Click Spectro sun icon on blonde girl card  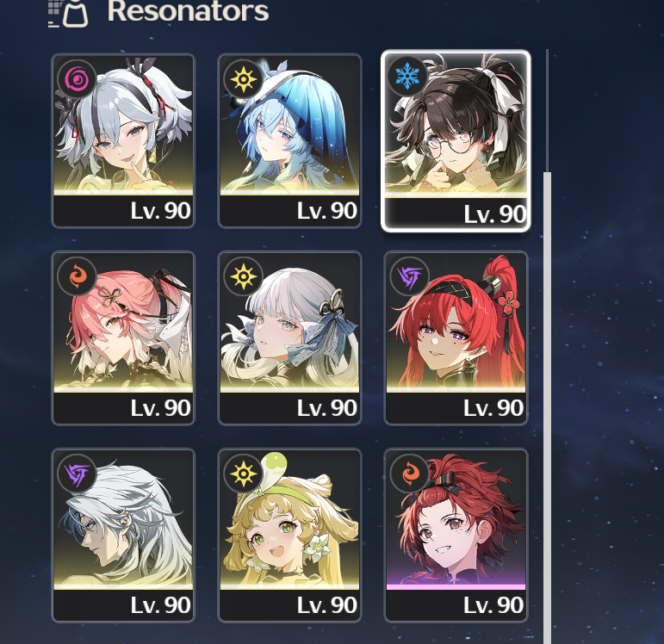point(244,474)
